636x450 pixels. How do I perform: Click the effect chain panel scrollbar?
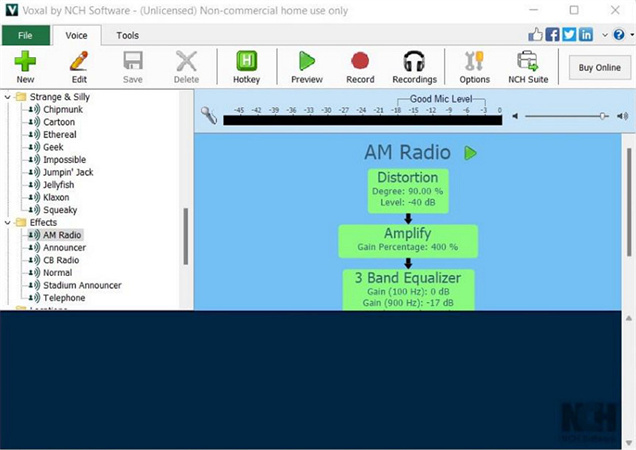click(629, 202)
